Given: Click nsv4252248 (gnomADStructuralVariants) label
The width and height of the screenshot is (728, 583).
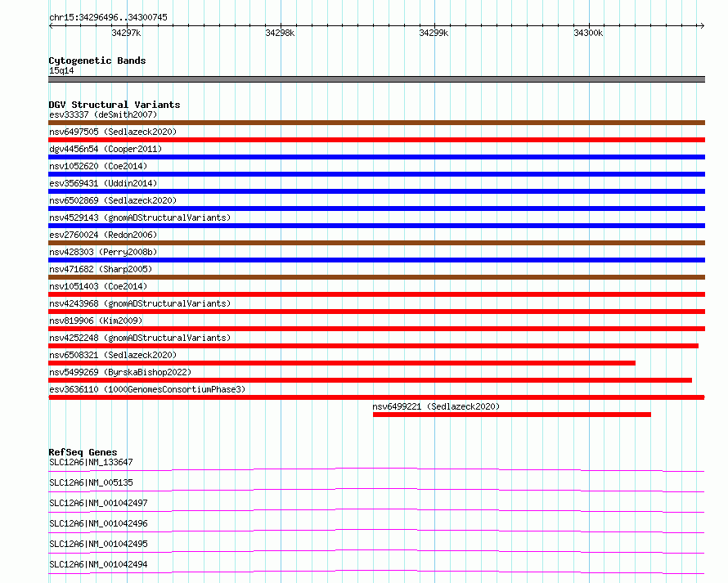Looking at the screenshot, I should 140,338.
